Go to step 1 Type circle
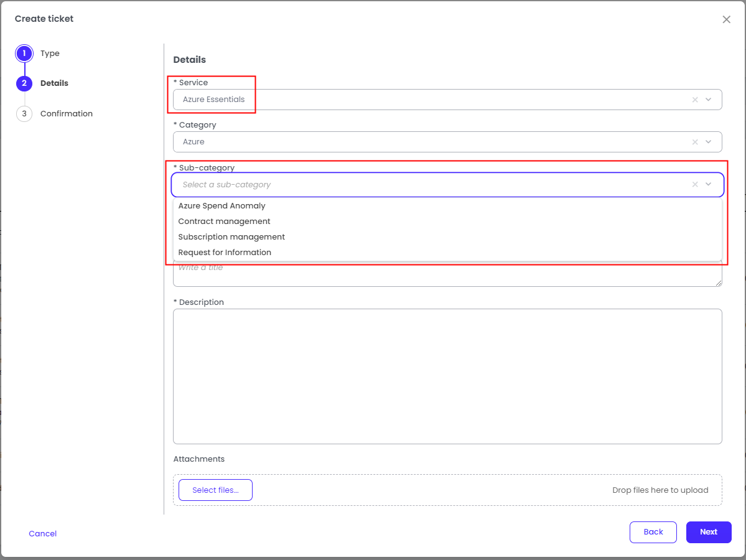The height and width of the screenshot is (560, 746). (24, 54)
